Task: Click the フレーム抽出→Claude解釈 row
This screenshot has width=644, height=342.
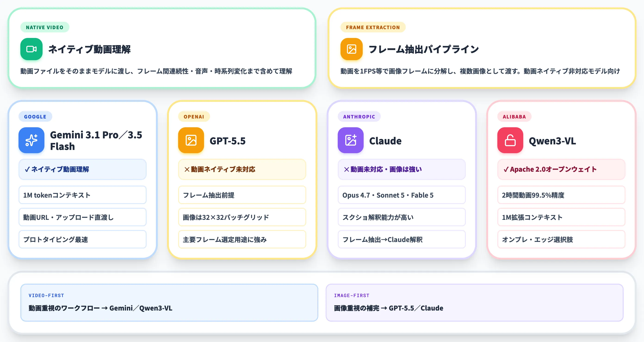Action: (402, 239)
